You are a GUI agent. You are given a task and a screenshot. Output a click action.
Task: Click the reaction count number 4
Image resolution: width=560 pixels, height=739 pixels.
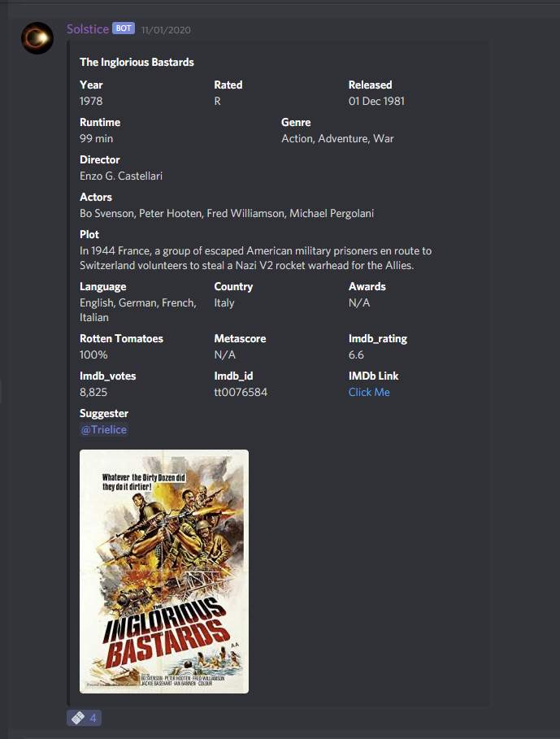(x=93, y=718)
